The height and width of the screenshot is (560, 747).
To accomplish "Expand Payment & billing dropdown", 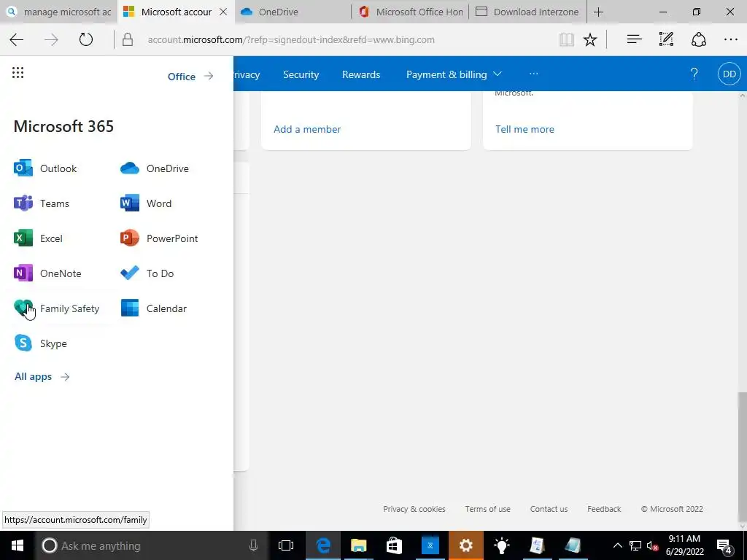I will [454, 74].
